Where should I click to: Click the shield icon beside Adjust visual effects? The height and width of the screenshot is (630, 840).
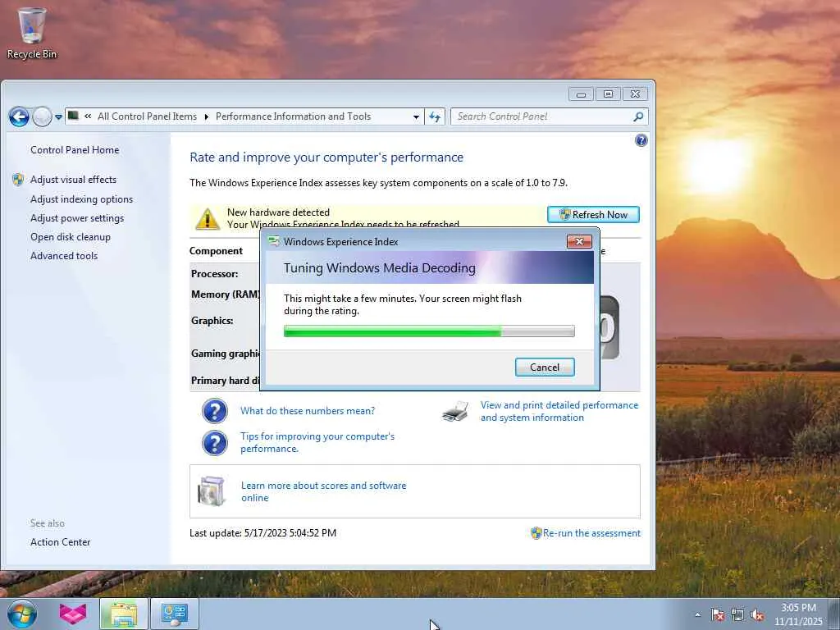click(x=18, y=180)
